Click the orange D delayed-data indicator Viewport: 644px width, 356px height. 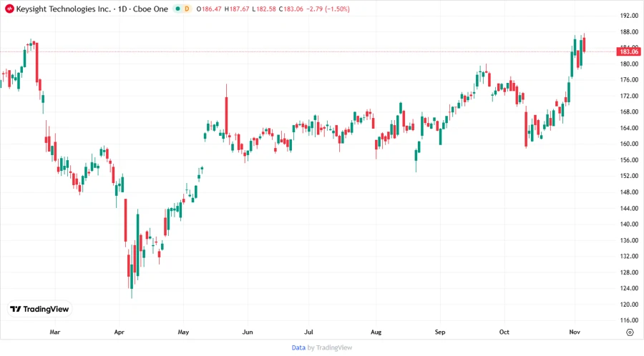[187, 9]
